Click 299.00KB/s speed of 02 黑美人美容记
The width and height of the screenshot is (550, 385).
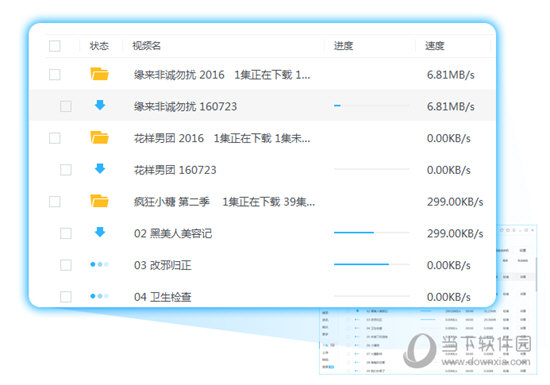tap(455, 234)
